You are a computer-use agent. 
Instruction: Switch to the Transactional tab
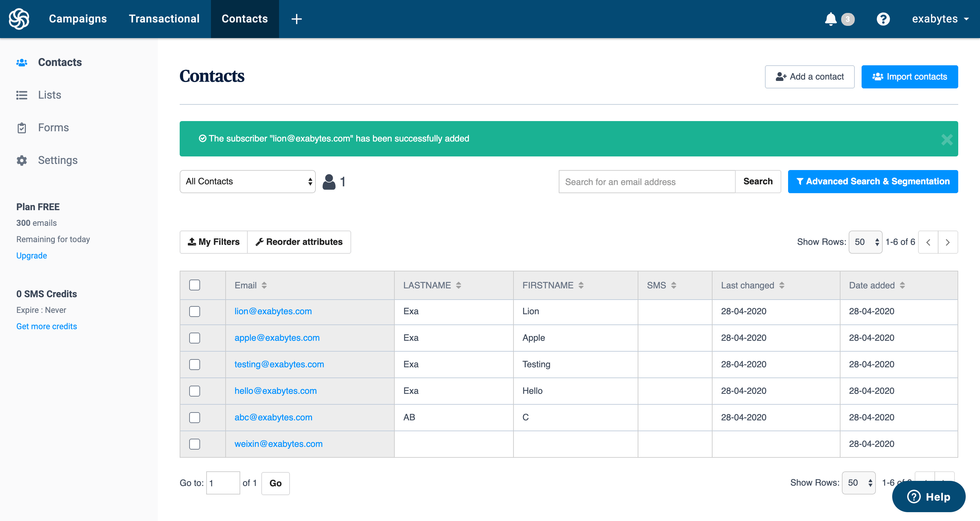[164, 19]
